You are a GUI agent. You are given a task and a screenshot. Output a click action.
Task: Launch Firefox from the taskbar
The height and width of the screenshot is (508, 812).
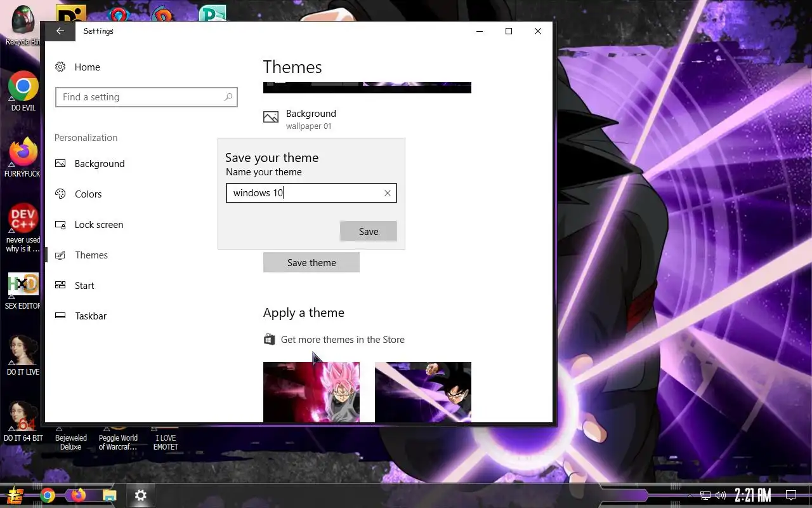[79, 495]
